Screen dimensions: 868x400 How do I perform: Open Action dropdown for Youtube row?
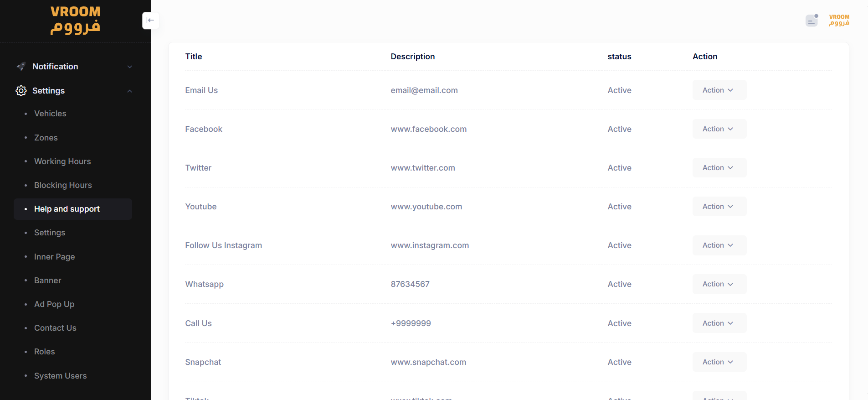coord(719,207)
